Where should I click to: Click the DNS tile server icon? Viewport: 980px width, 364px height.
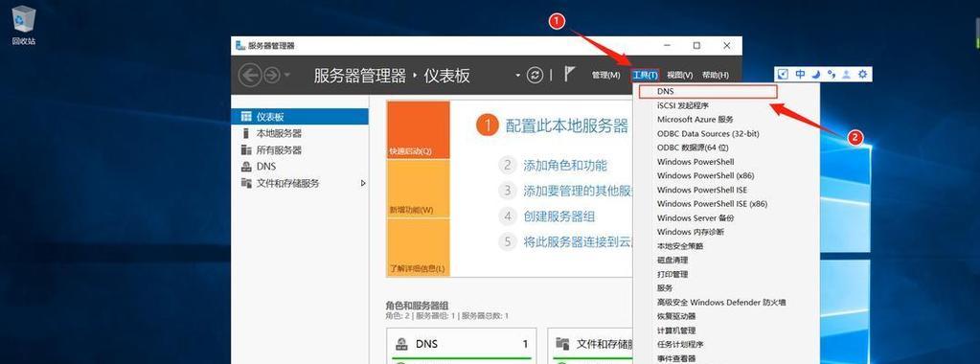[402, 344]
